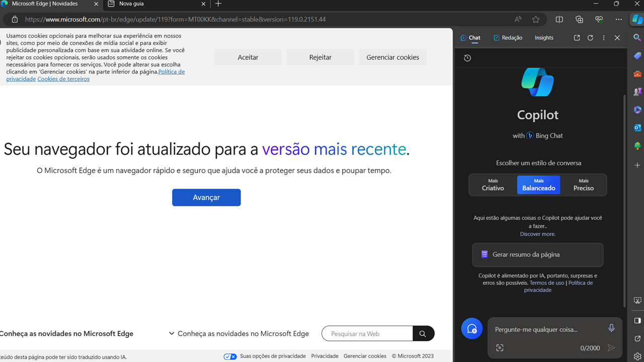644x362 pixels.
Task: Open a new tab with plus
Action: (x=218, y=4)
